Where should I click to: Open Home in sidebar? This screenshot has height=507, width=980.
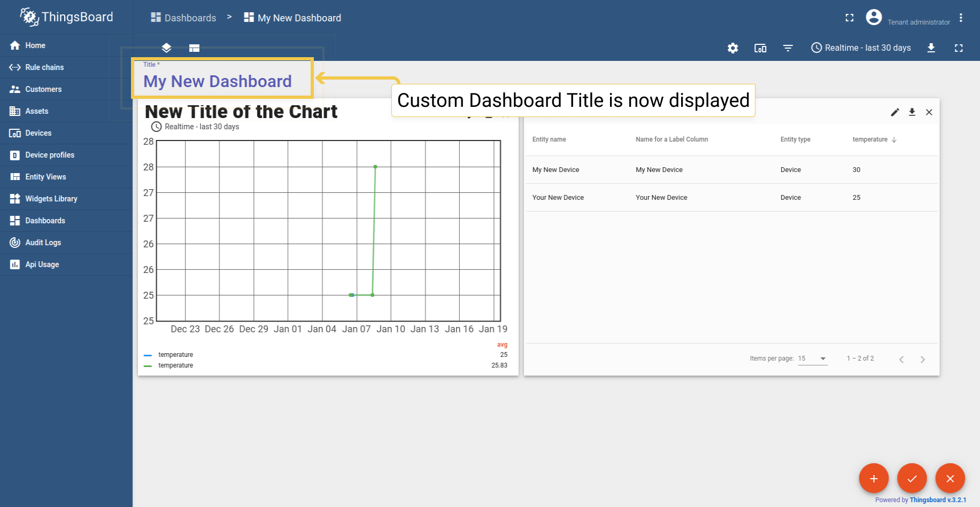(x=66, y=45)
